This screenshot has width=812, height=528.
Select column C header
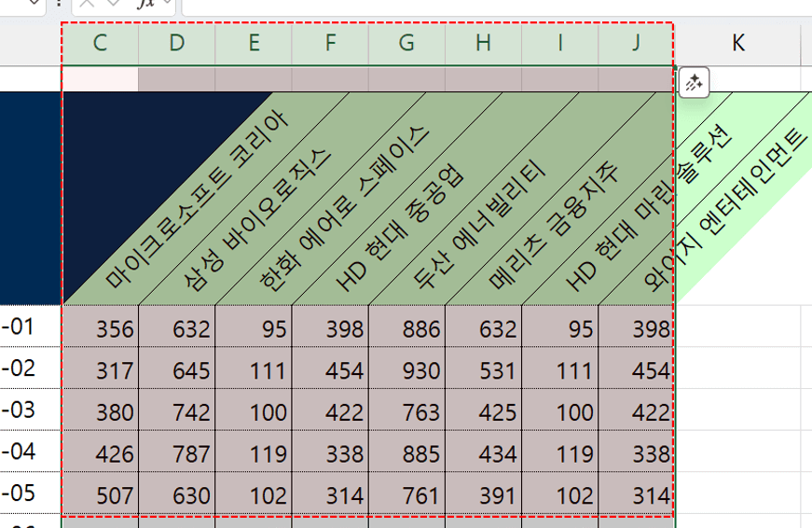(x=100, y=44)
